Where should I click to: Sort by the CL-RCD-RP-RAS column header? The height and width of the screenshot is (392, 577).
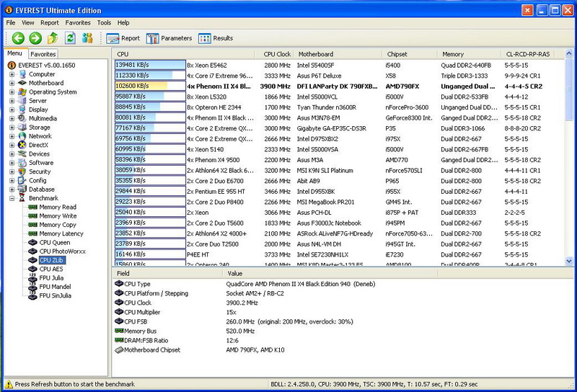coord(528,54)
